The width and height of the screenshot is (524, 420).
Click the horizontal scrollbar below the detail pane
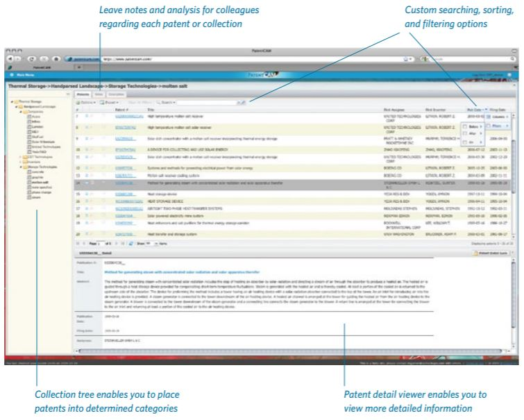point(291,351)
